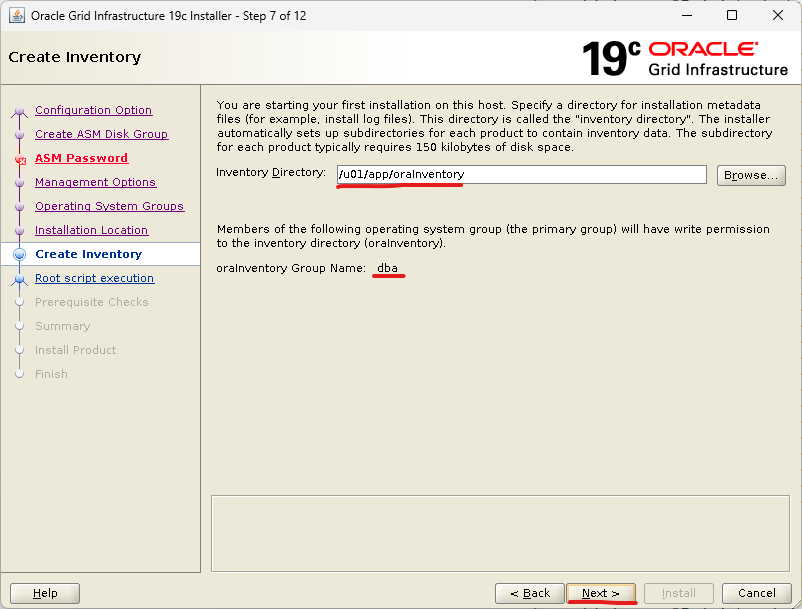
Task: Open the Configuration Option step
Action: [x=93, y=110]
